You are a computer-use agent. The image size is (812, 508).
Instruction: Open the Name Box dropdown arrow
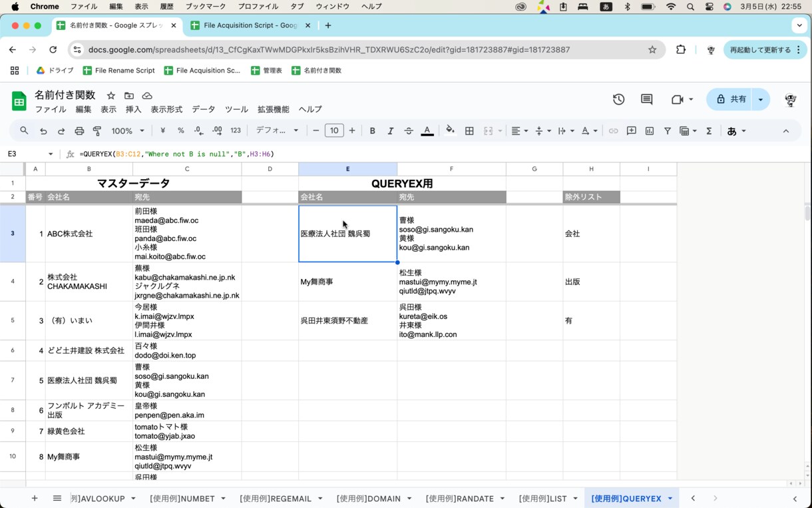click(51, 154)
